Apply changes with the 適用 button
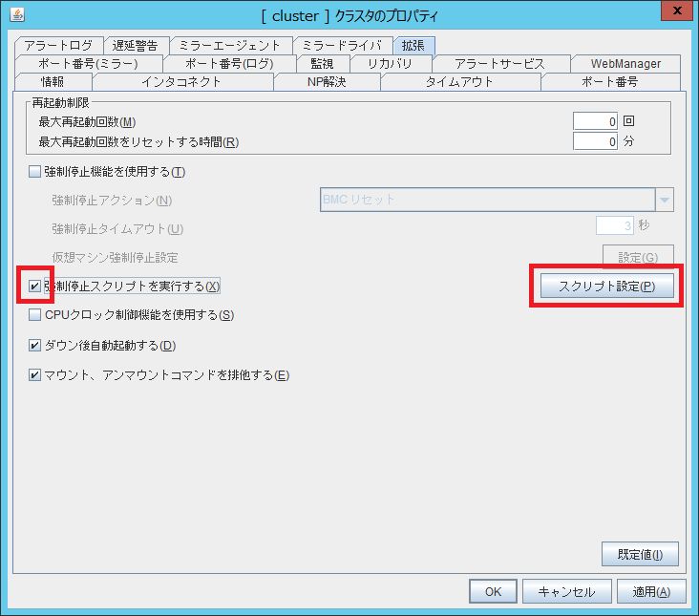 (651, 591)
